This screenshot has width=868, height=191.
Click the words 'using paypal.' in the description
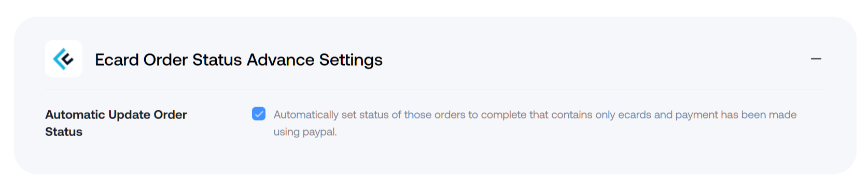click(305, 132)
